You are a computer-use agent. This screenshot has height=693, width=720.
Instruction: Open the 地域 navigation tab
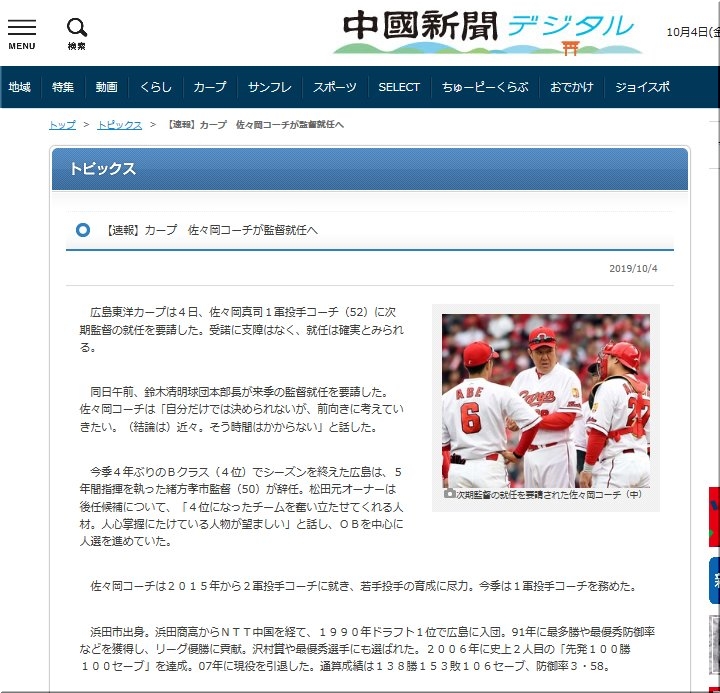click(x=20, y=87)
